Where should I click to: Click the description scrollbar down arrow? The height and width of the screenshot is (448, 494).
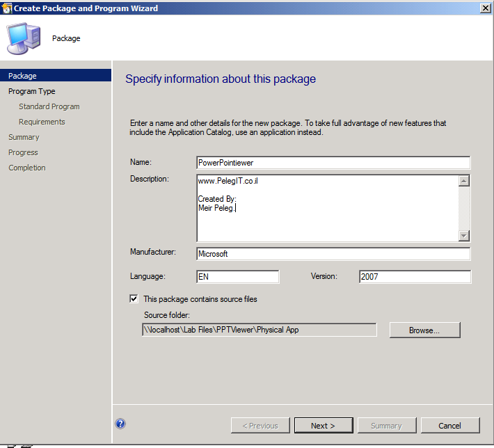click(464, 235)
